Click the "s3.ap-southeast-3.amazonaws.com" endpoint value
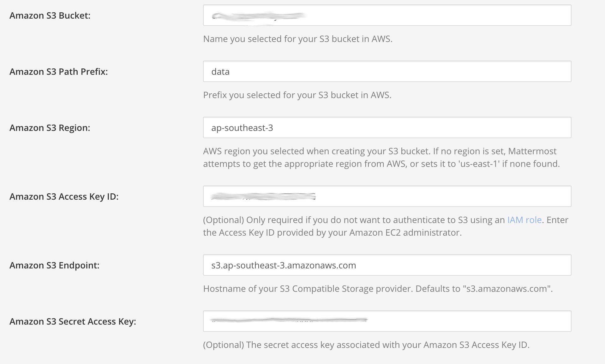The width and height of the screenshot is (605, 364). (283, 265)
